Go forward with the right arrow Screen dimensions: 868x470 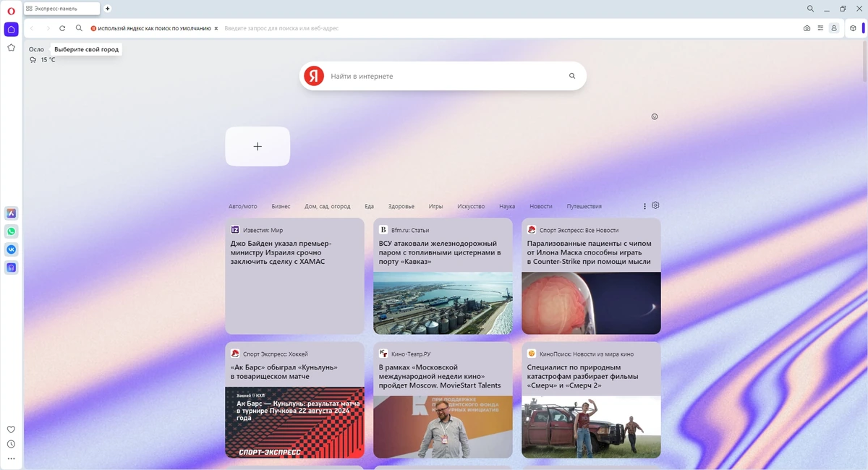pos(48,28)
